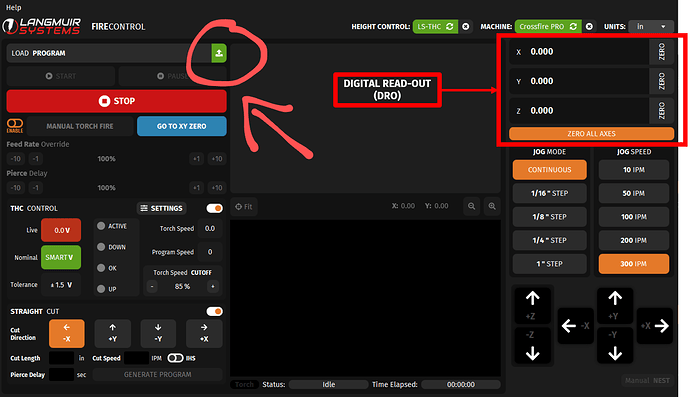The height and width of the screenshot is (397, 690).
Task: Click the Tolerance 1.5 V value
Action: click(61, 285)
